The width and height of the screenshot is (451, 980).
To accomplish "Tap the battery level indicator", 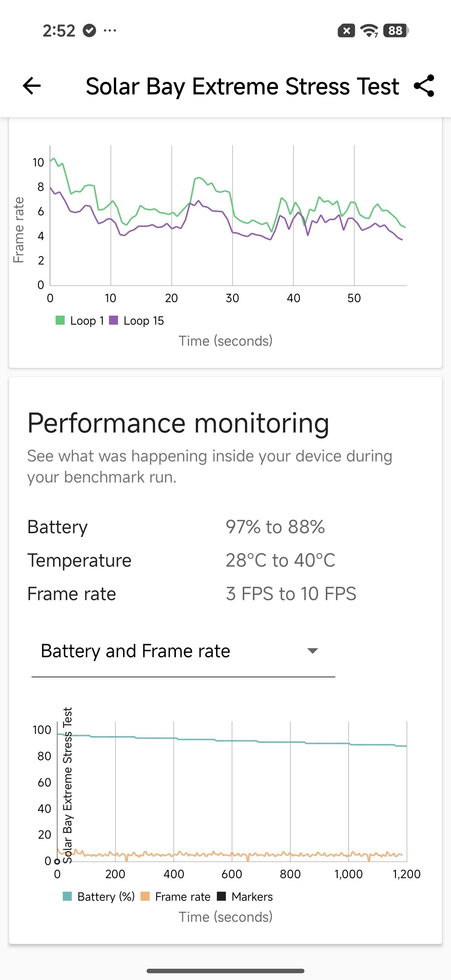I will pyautogui.click(x=396, y=30).
